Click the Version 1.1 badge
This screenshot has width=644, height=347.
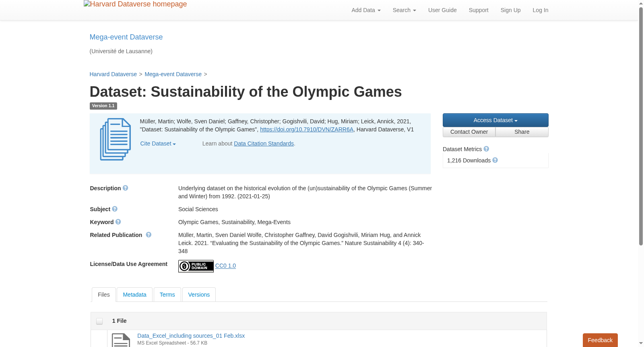pos(103,106)
